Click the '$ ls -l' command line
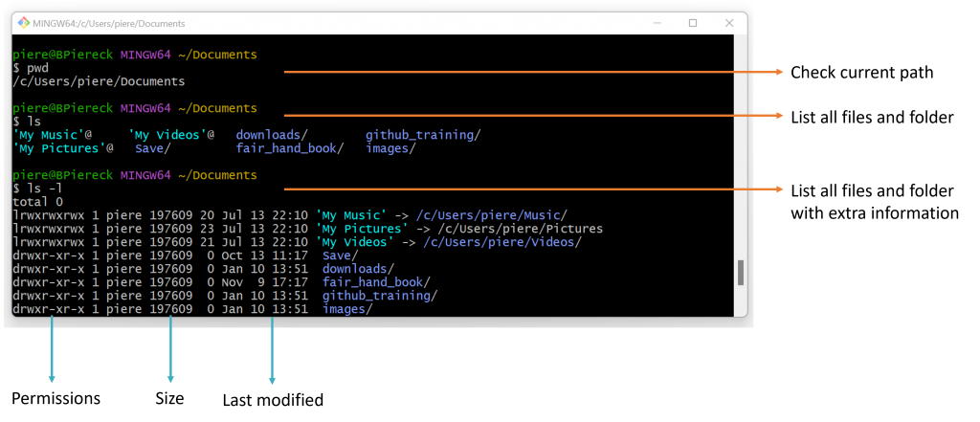Viewport: 980px width, 422px height. coord(37,189)
